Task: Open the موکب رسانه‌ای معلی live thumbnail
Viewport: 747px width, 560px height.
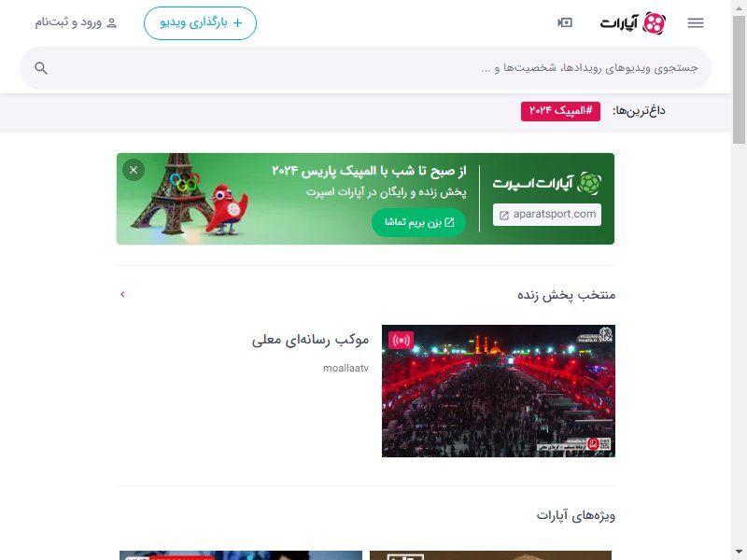Action: (x=499, y=391)
